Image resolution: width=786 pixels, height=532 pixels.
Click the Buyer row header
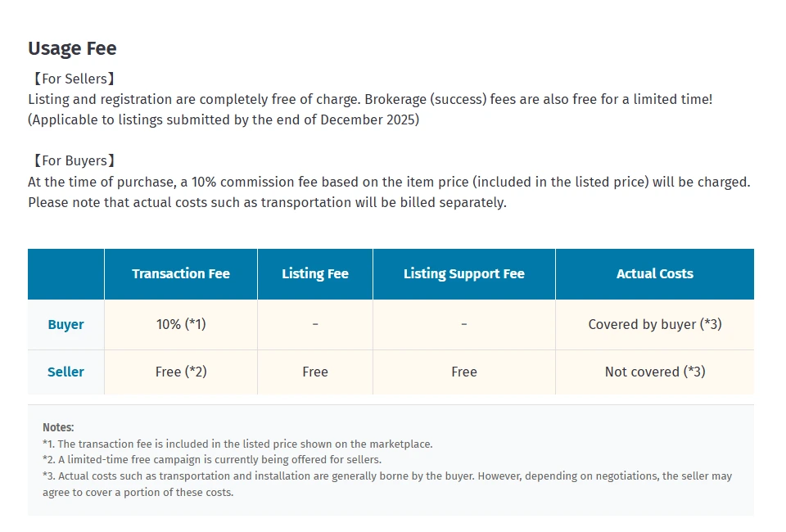pos(65,325)
